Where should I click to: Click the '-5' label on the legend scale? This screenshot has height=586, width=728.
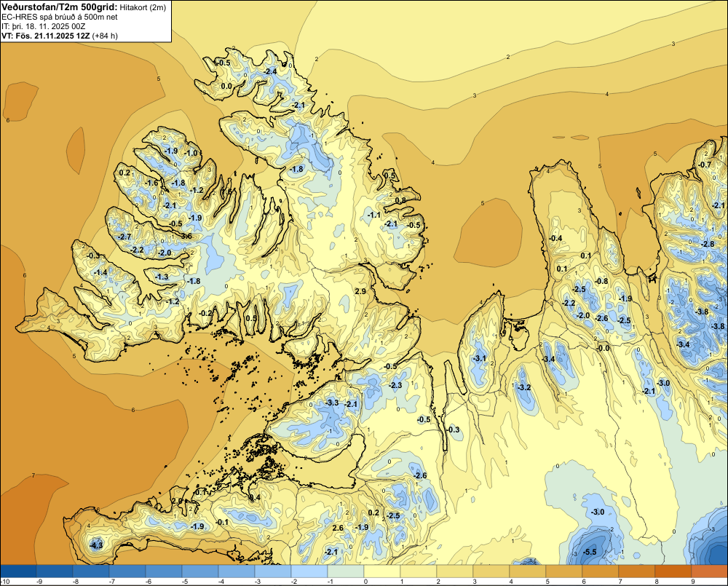coord(185,582)
